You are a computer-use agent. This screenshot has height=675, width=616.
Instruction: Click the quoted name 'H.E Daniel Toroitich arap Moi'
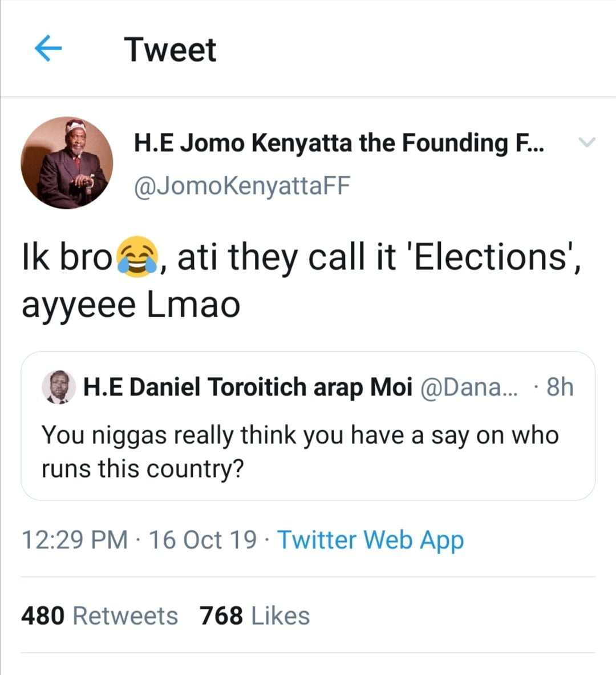248,387
